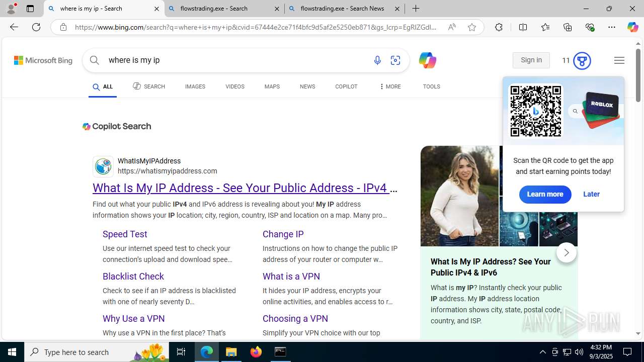Launch Firefox from taskbar

pos(256,352)
